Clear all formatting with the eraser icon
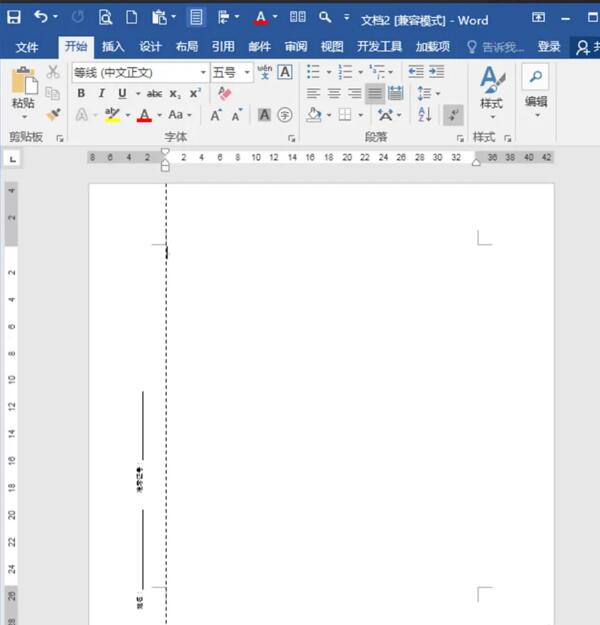The width and height of the screenshot is (600, 625). point(224,94)
